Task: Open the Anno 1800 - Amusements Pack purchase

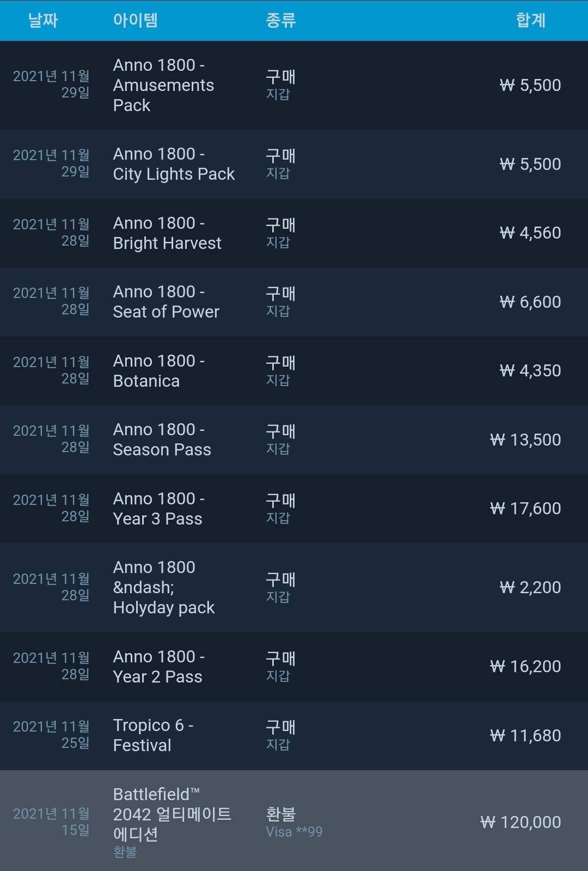Action: pos(163,85)
